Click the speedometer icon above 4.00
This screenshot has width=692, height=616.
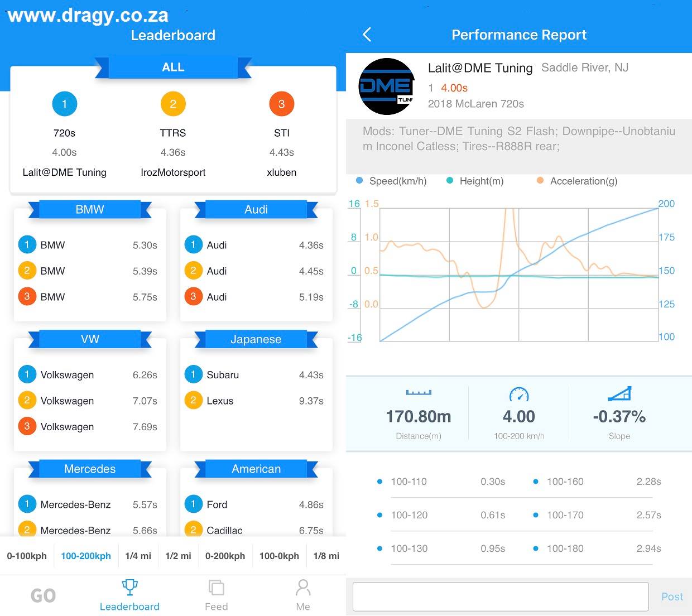pos(519,394)
